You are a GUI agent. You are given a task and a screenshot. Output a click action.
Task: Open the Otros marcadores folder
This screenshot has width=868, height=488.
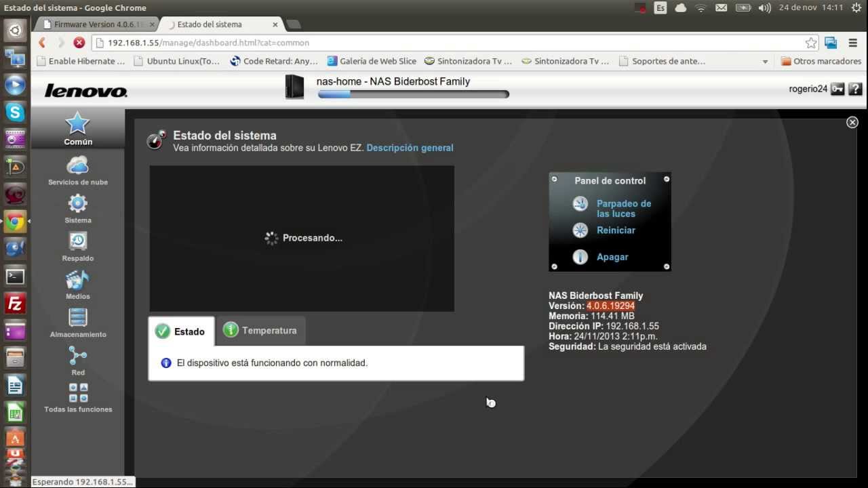click(x=821, y=61)
